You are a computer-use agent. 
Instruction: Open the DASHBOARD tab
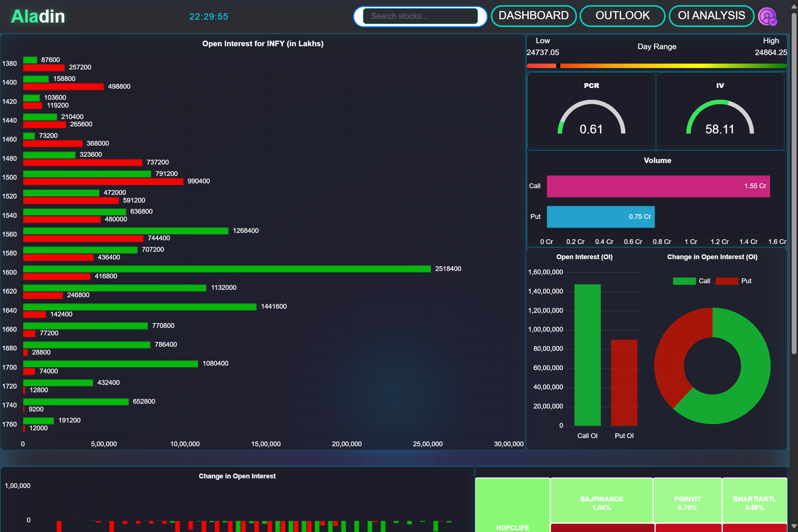click(533, 16)
